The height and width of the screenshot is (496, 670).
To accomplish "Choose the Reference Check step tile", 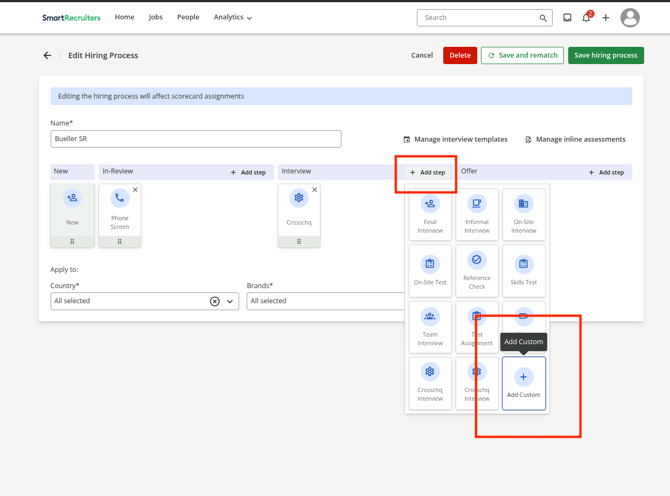I will click(x=477, y=268).
